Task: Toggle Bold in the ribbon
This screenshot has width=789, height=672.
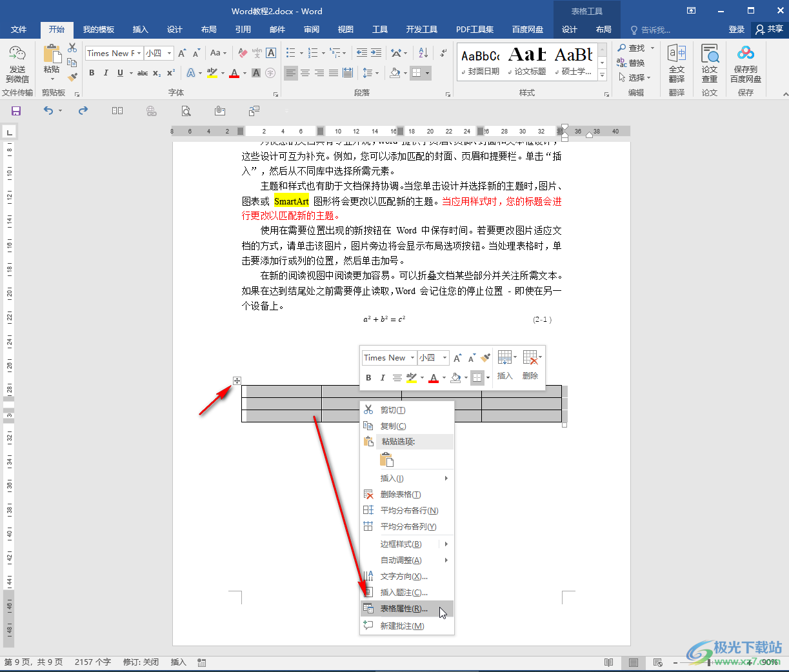Action: point(92,73)
